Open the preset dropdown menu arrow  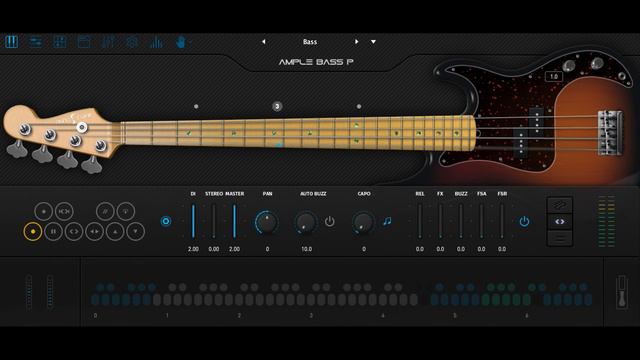click(x=373, y=42)
